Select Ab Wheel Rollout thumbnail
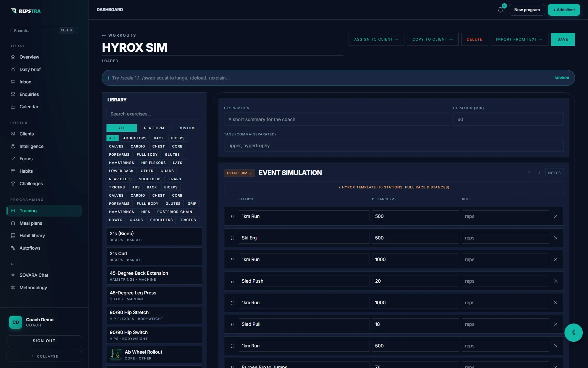588x368 pixels. (x=116, y=355)
